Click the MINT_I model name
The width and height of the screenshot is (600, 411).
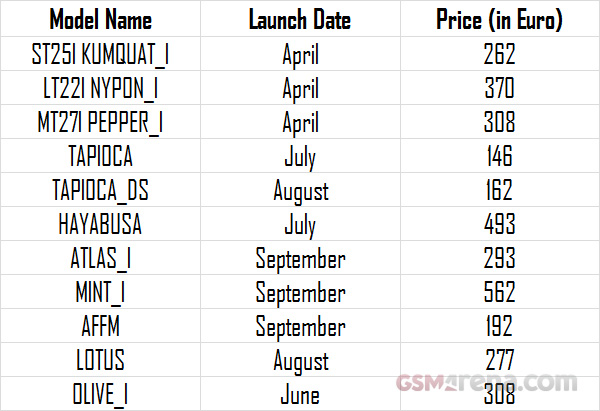(x=100, y=292)
